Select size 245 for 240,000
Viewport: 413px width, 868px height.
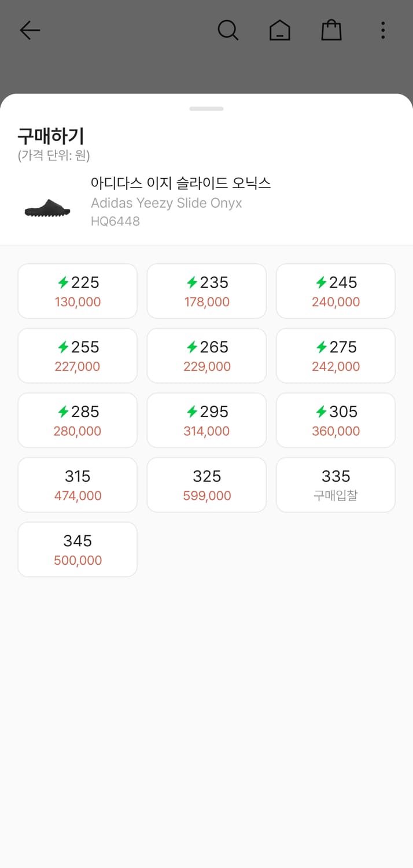pos(335,291)
